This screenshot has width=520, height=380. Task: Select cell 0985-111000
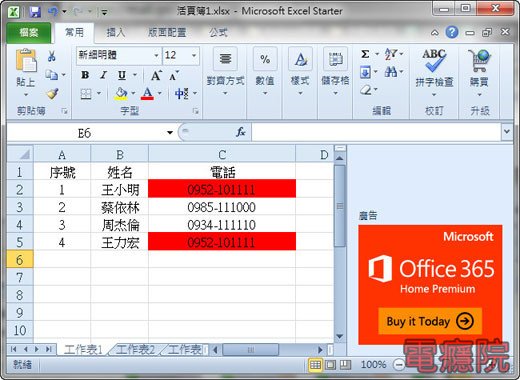pos(222,207)
